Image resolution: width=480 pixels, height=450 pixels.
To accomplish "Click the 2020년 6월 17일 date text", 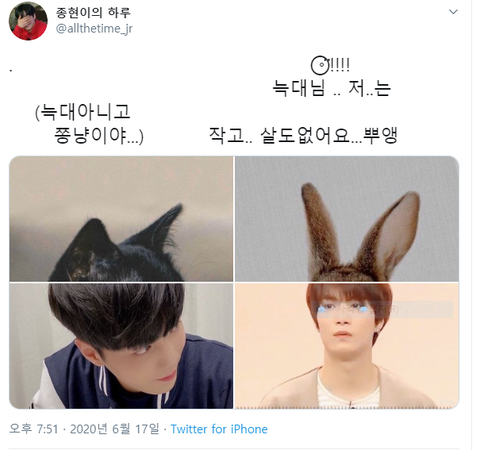I will [114, 429].
